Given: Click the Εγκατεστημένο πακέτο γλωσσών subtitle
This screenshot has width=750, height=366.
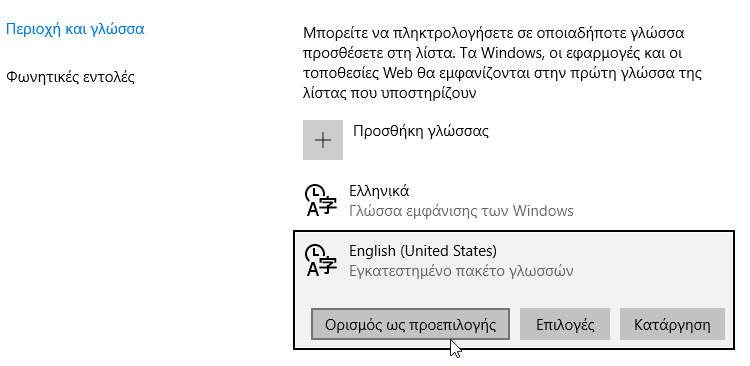Looking at the screenshot, I should click(461, 271).
